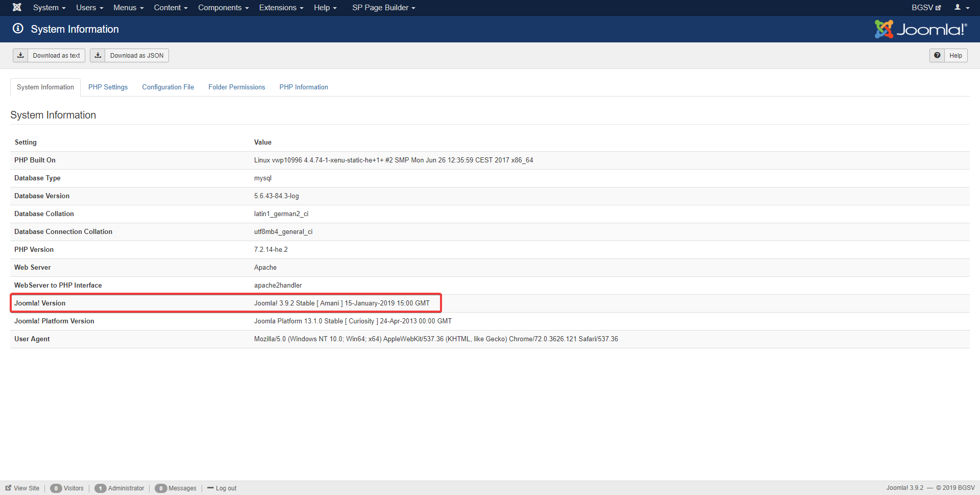Switch to the PHP Settings tab

point(108,87)
